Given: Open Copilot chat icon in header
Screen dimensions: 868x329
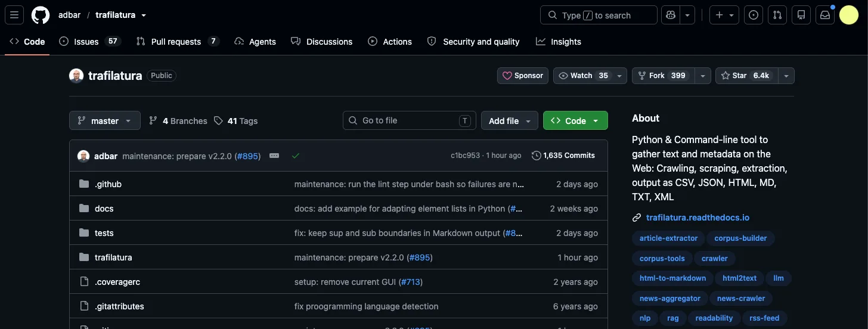Looking at the screenshot, I should (x=671, y=15).
